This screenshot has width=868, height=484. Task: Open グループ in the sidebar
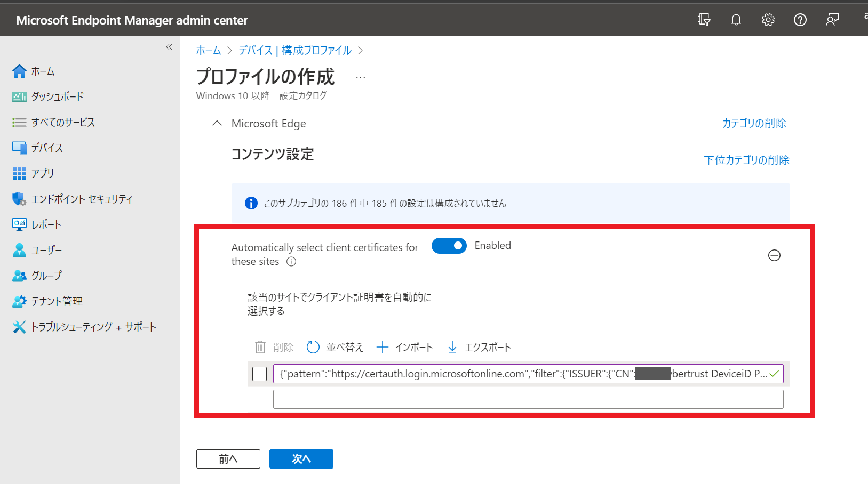[46, 276]
